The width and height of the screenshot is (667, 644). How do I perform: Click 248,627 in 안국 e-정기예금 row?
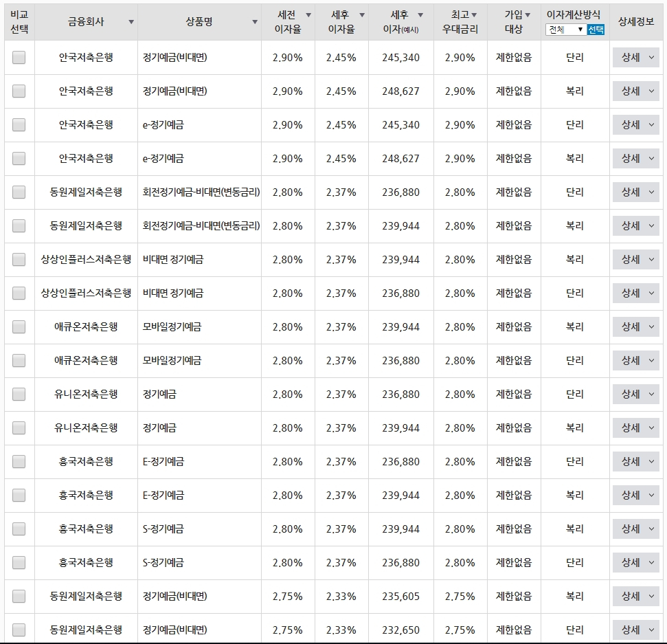point(400,158)
